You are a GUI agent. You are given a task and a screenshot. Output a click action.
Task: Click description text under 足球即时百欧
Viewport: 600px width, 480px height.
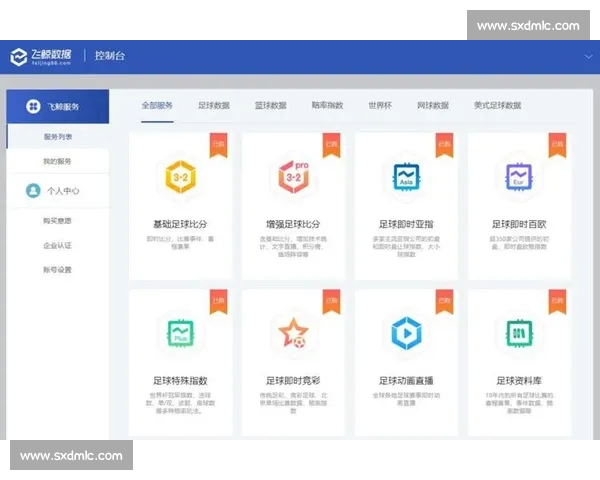[519, 243]
